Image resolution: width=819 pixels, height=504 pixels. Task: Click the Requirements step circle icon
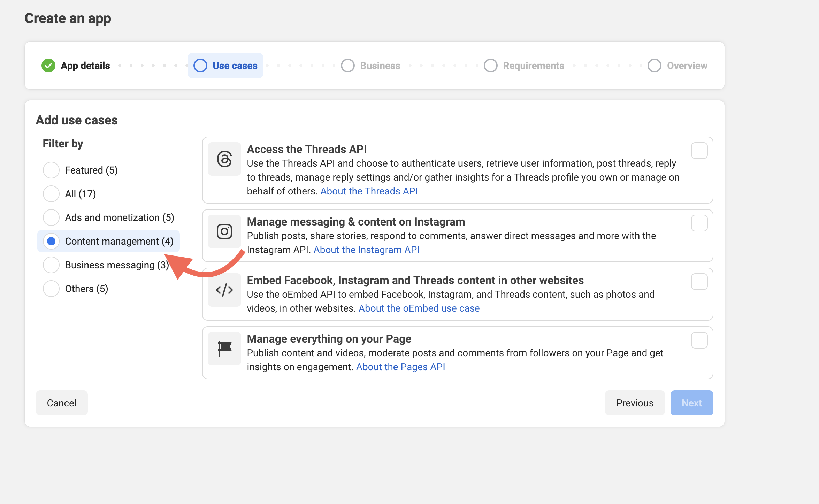coord(491,66)
